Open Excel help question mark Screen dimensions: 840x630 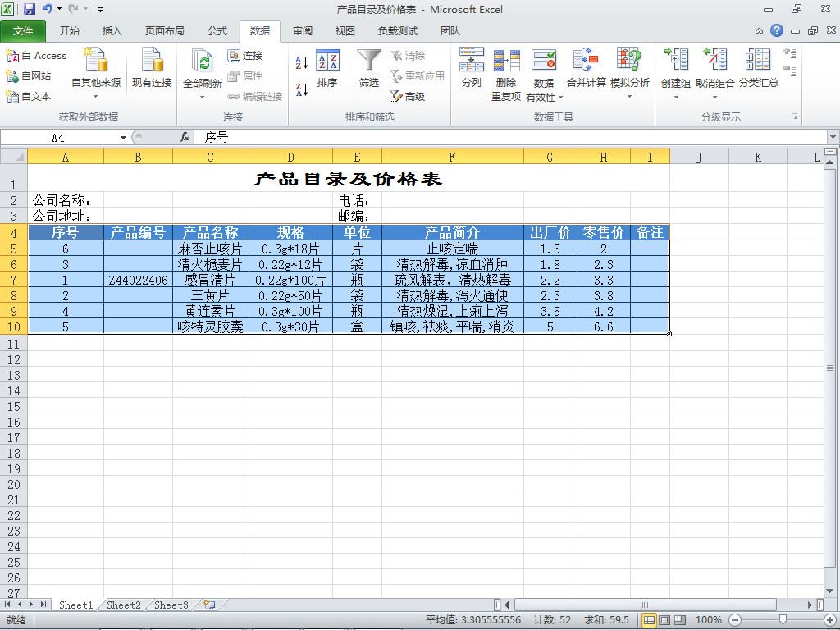777,30
